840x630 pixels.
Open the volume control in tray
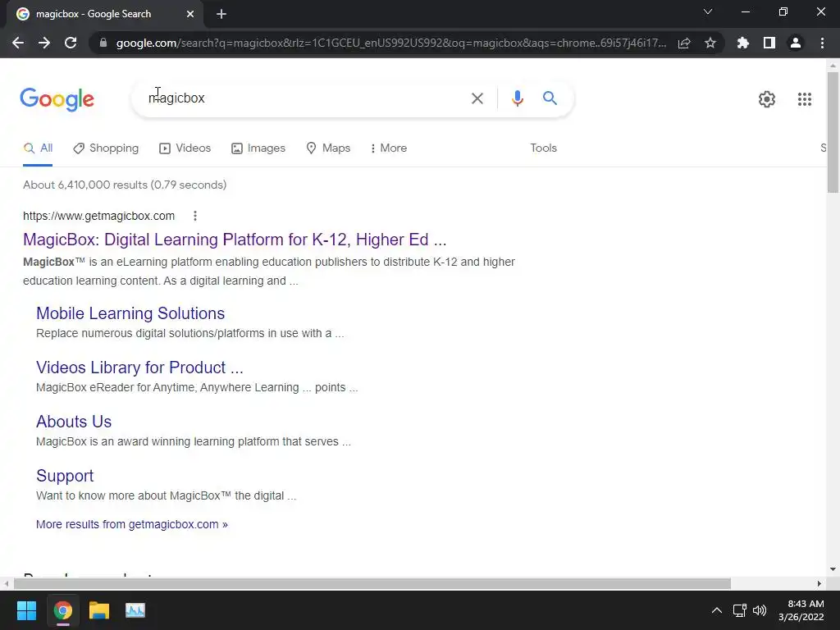click(760, 610)
